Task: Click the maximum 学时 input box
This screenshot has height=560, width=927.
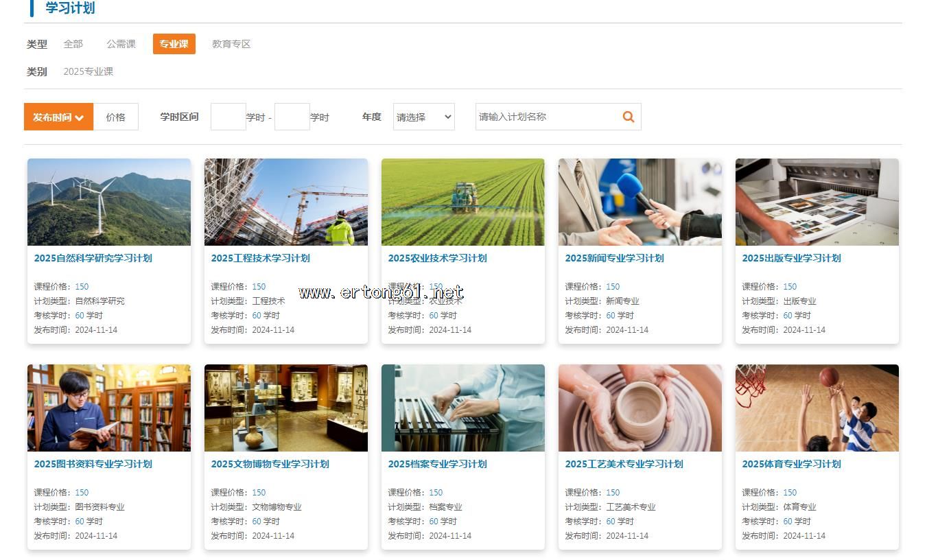Action: point(292,117)
